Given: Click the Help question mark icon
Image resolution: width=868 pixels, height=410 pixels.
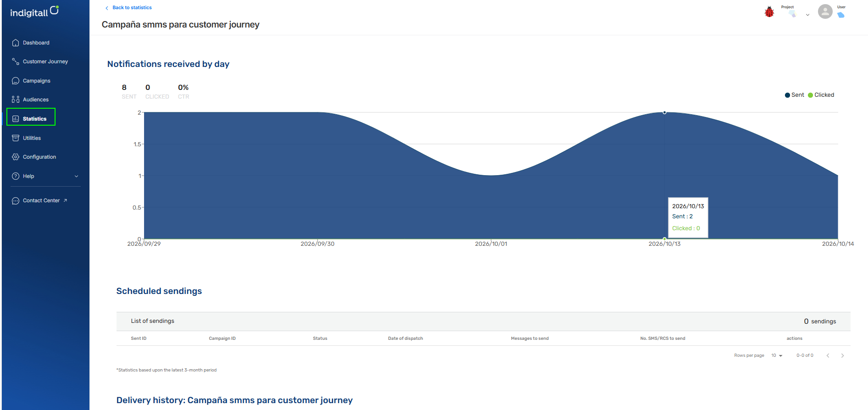Looking at the screenshot, I should click(16, 176).
